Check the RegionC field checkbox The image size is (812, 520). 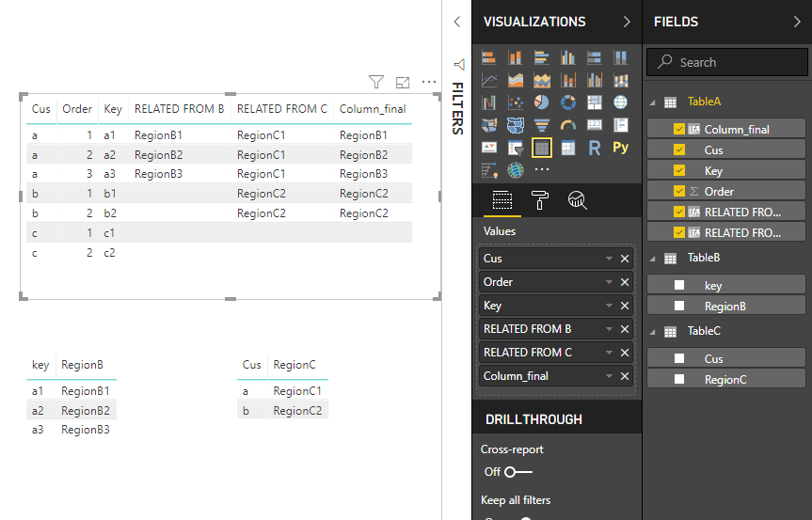tap(679, 379)
